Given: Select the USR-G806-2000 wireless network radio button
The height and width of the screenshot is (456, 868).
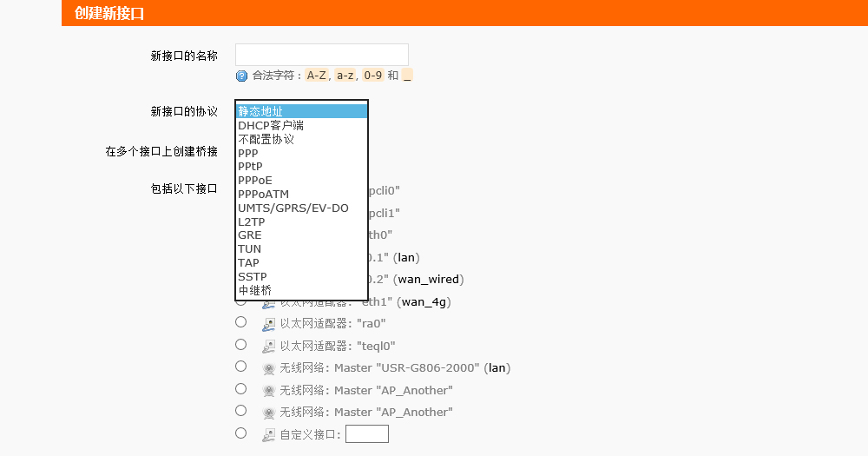Looking at the screenshot, I should 241,367.
